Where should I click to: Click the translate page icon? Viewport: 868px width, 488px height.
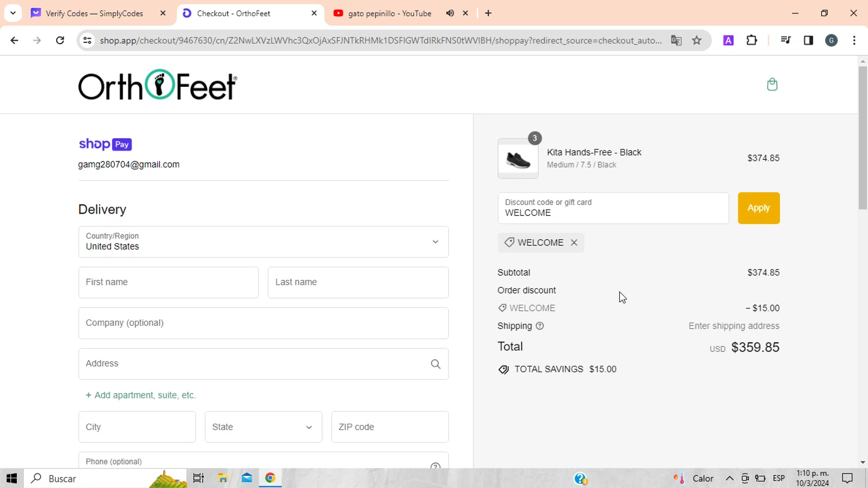(x=676, y=41)
